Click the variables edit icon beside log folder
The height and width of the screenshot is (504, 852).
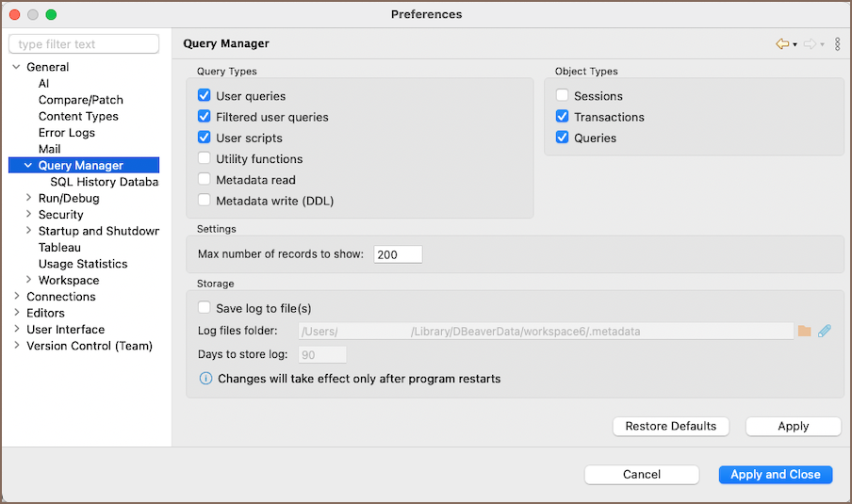(x=824, y=331)
